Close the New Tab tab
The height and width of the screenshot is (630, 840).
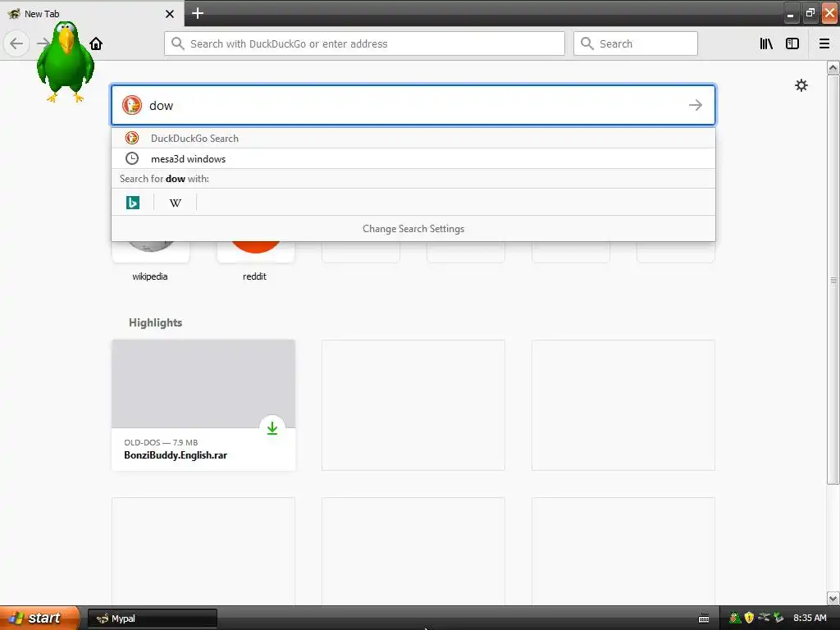coord(170,14)
